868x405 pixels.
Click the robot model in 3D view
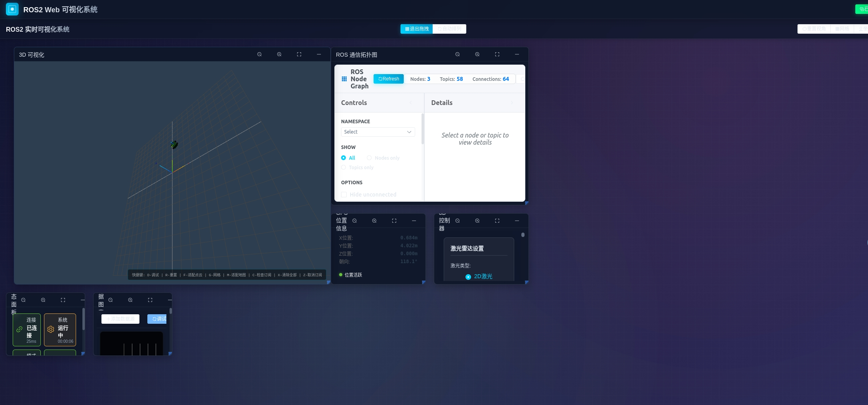(x=174, y=145)
